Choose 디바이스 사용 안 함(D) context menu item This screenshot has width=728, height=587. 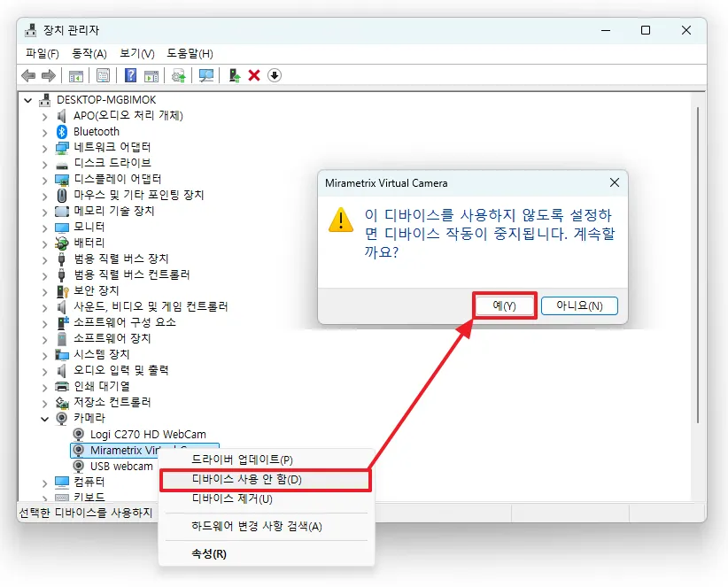tap(266, 479)
